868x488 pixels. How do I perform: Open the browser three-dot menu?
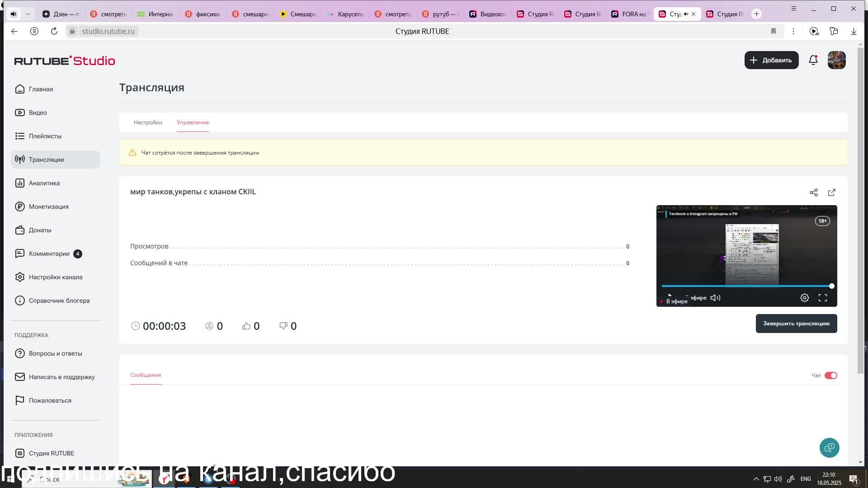click(x=793, y=31)
